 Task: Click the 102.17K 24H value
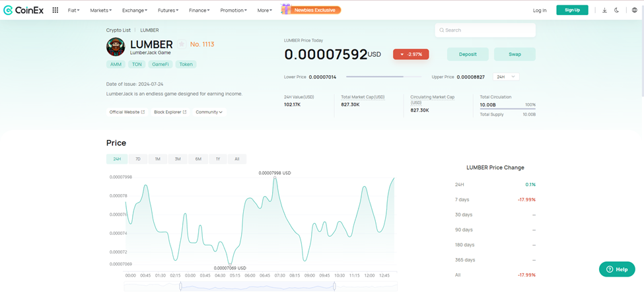[x=293, y=104]
